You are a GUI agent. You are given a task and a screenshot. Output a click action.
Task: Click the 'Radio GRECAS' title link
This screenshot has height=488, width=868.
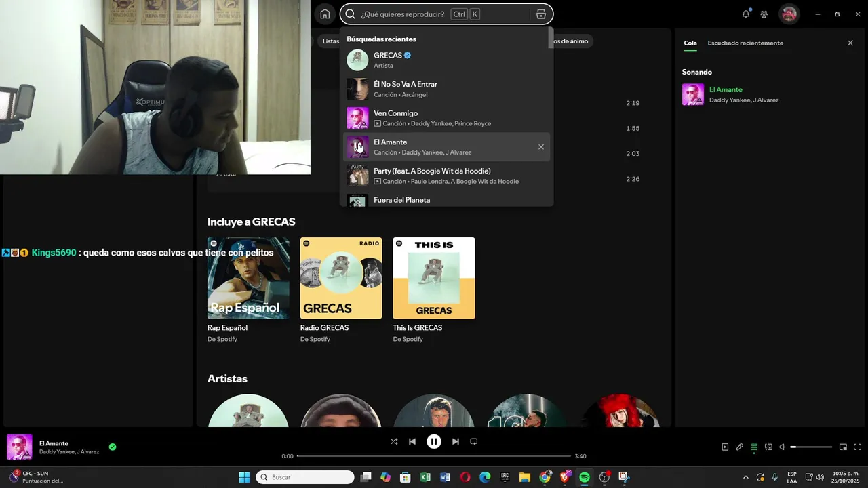324,328
